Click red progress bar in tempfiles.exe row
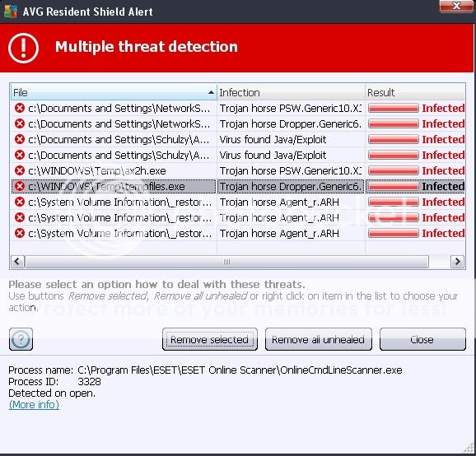This screenshot has height=456, width=476. coord(394,187)
